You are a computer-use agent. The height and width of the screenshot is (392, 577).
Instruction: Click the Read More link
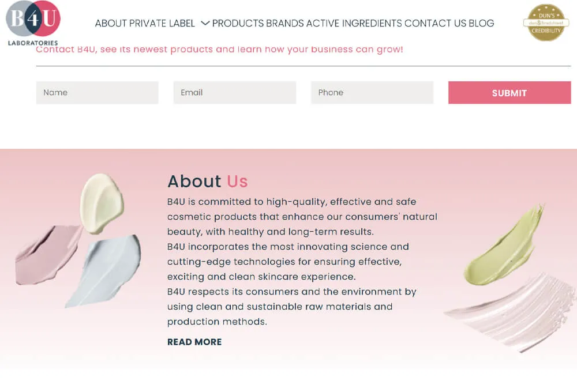tap(194, 342)
